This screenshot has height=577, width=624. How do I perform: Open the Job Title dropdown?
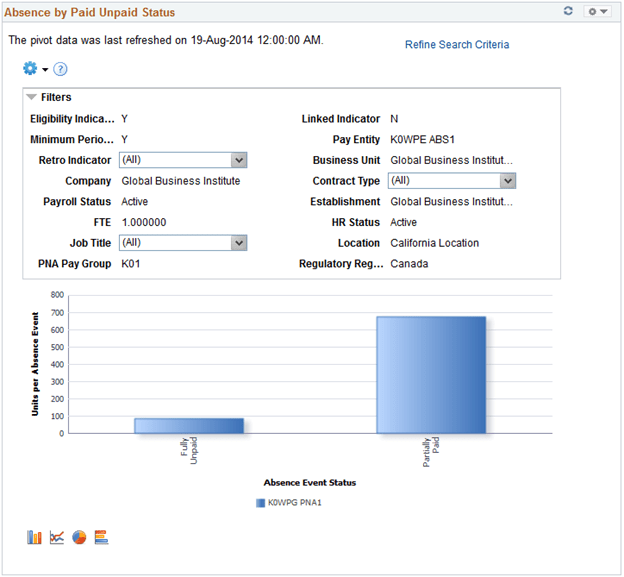[x=183, y=243]
